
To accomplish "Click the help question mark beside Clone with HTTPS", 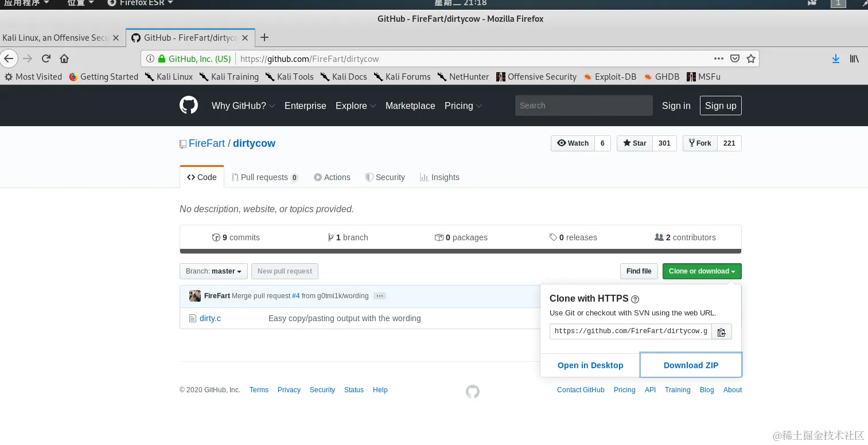I will (x=635, y=299).
